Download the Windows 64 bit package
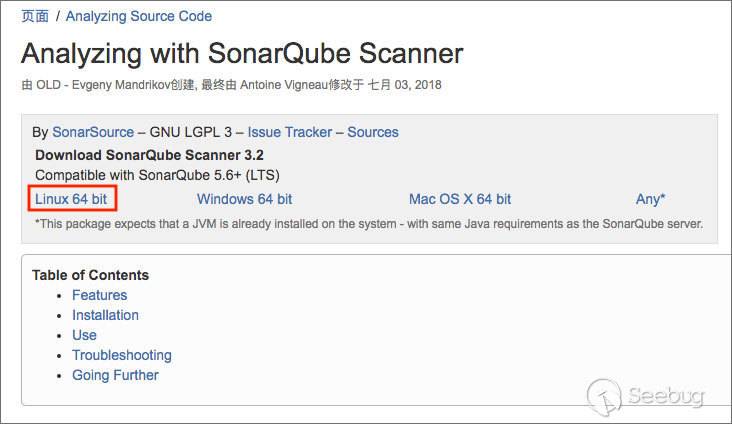The height and width of the screenshot is (424, 732). tap(245, 199)
